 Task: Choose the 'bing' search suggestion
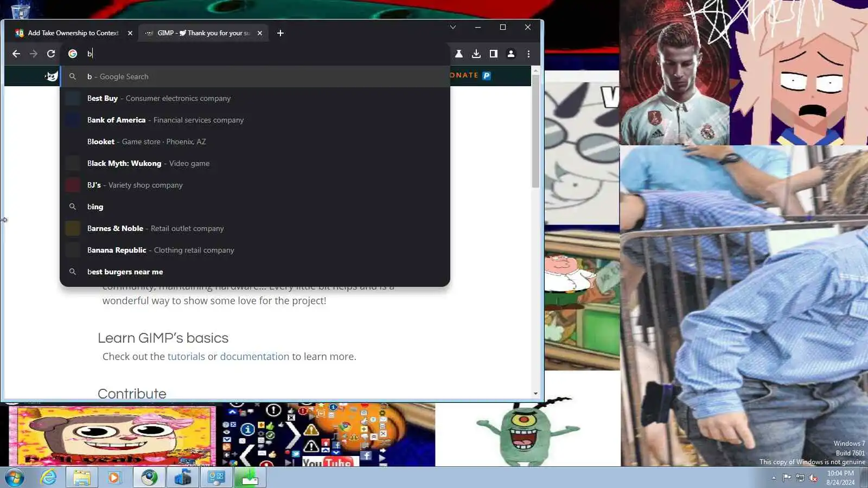pyautogui.click(x=255, y=207)
